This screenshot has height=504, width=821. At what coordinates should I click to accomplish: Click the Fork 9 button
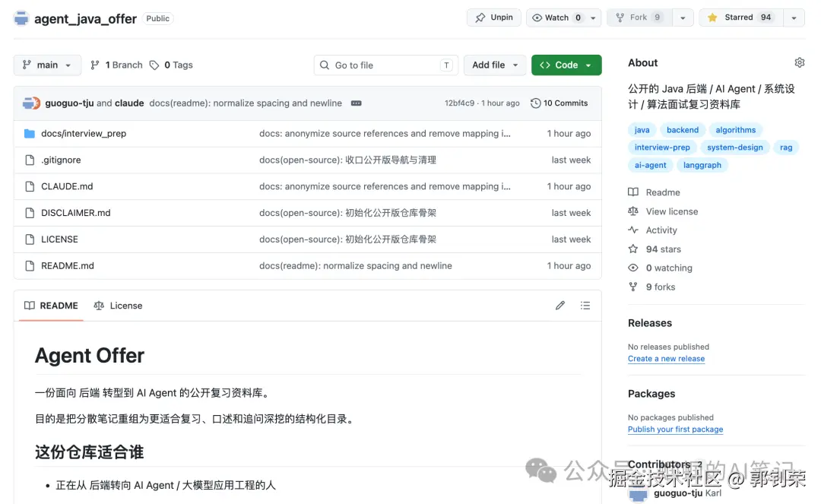pyautogui.click(x=639, y=17)
